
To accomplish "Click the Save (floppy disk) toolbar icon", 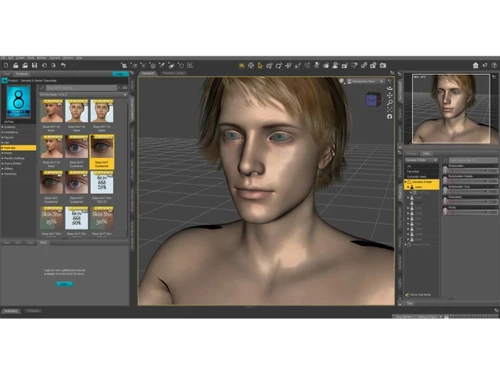I will [x=34, y=65].
